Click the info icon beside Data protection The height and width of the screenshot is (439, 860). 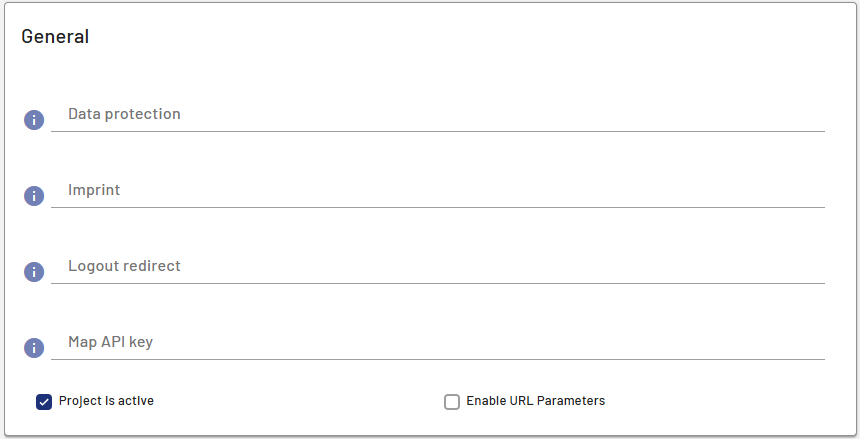click(34, 120)
